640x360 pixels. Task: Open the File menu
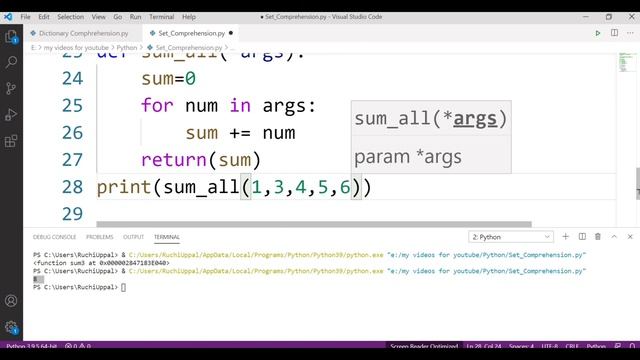[25, 17]
